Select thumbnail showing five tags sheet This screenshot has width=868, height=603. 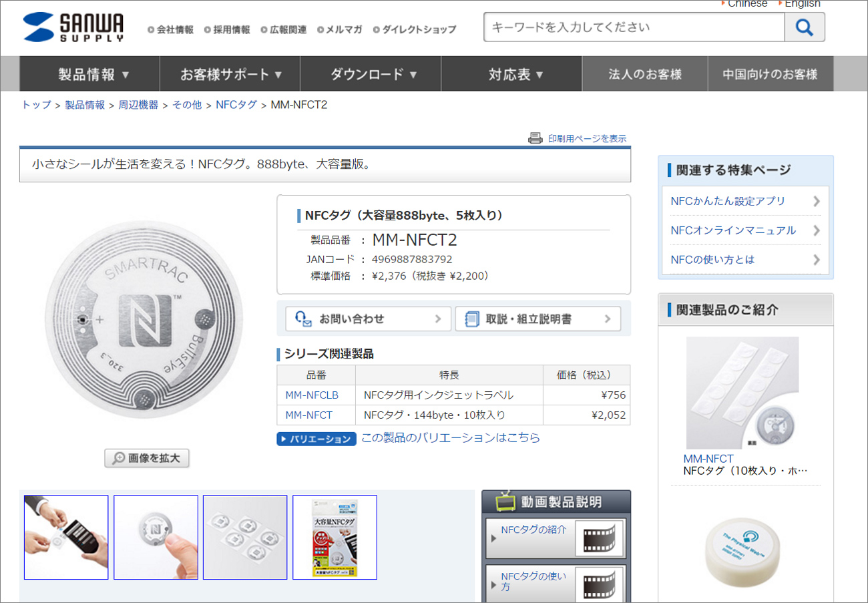[x=245, y=538]
